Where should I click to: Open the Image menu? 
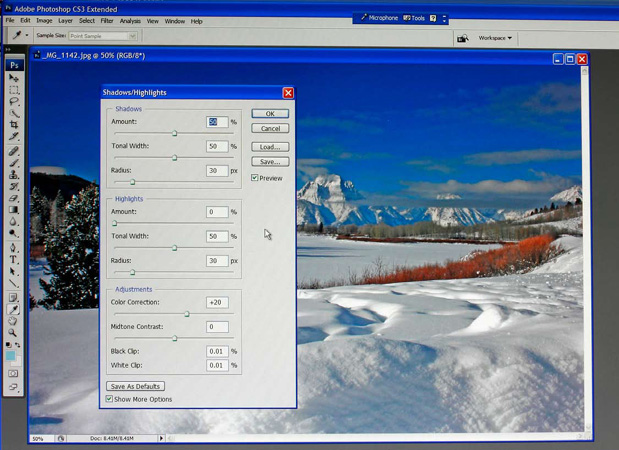(44, 21)
